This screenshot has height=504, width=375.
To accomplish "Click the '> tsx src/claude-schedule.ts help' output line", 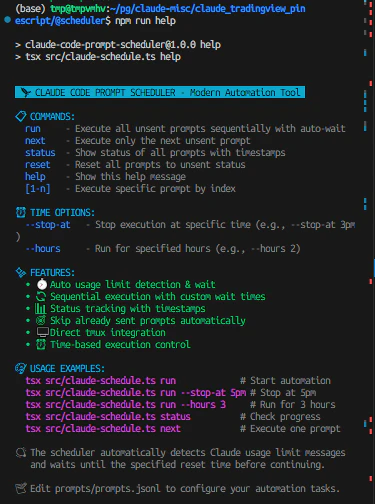I will coord(98,57).
